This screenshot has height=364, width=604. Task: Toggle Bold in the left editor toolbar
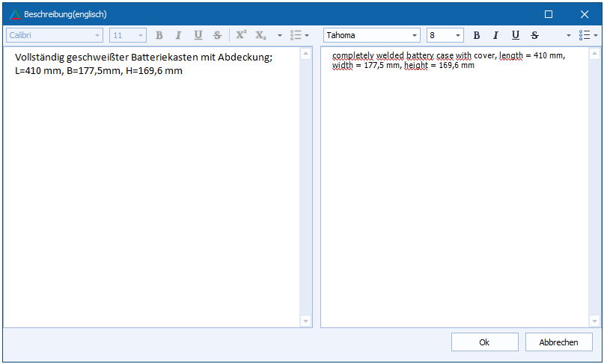click(x=159, y=35)
